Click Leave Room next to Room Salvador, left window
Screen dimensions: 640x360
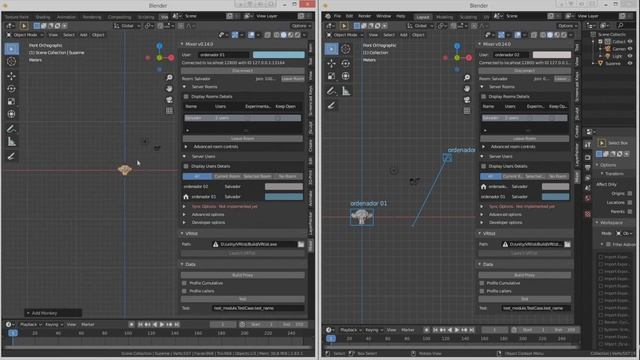pos(293,79)
